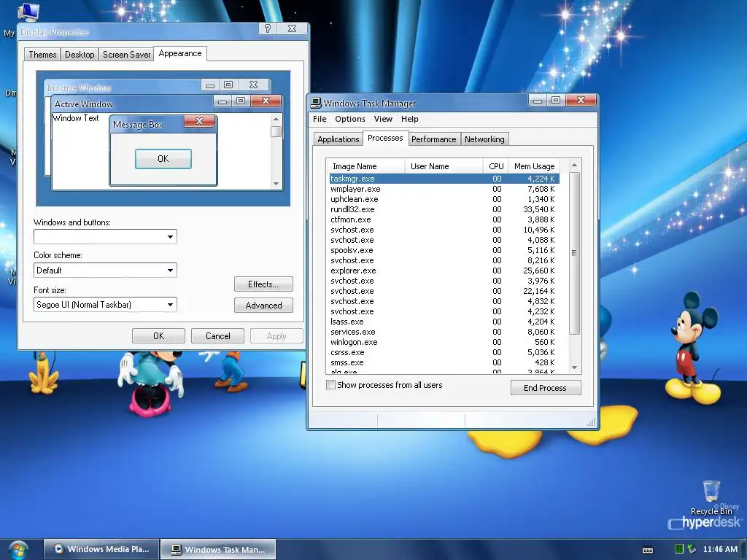Click the End Process button
Screen dimensions: 747x560
pos(546,388)
